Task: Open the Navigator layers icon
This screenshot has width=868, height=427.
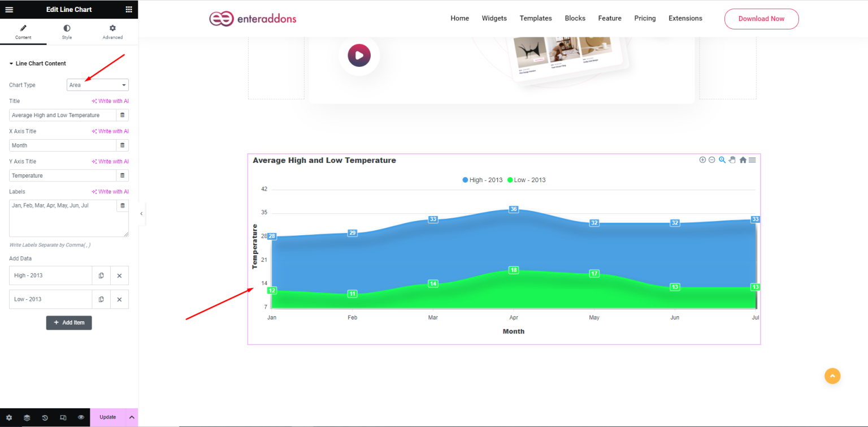Action: (x=27, y=417)
